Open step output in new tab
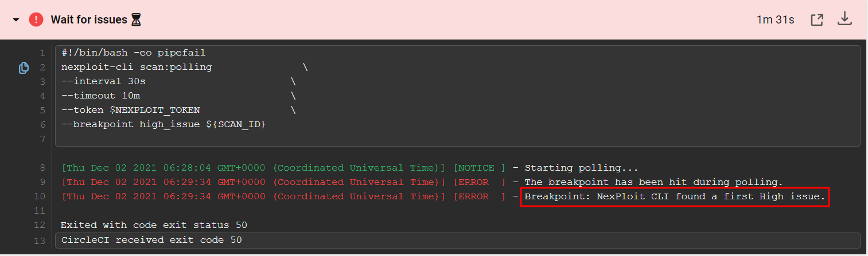 tap(817, 19)
